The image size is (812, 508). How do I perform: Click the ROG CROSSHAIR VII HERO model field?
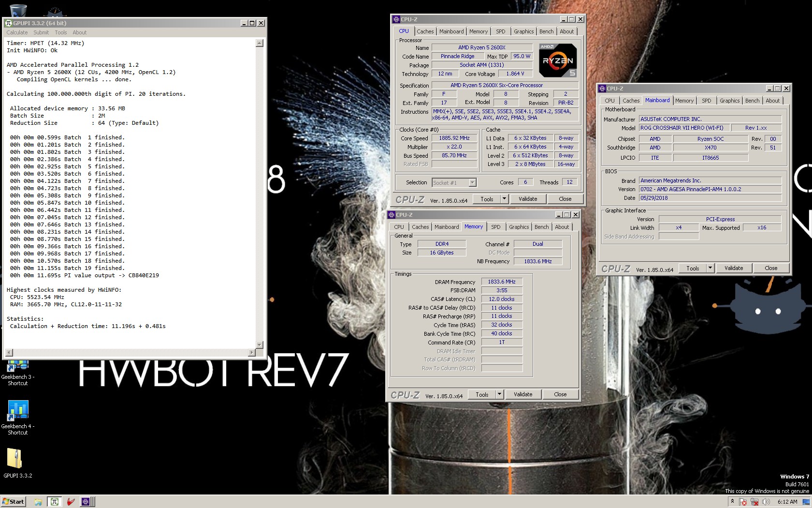pos(683,128)
